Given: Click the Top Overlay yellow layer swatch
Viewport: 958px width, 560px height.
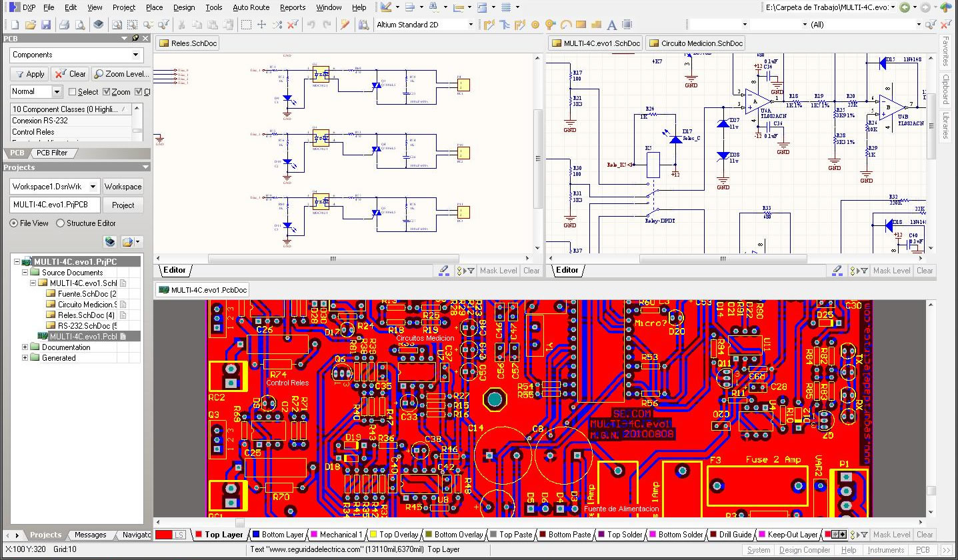Looking at the screenshot, I should pyautogui.click(x=375, y=535).
